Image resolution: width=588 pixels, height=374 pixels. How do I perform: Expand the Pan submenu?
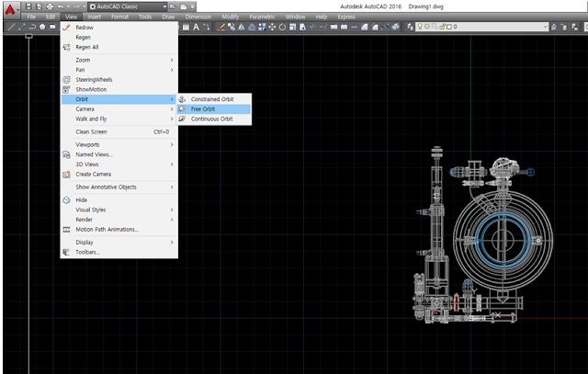click(119, 70)
